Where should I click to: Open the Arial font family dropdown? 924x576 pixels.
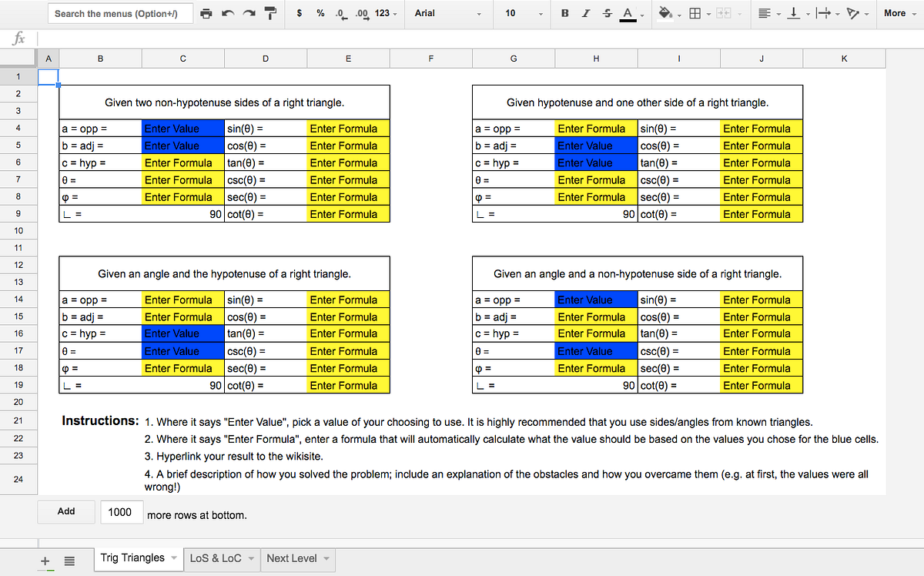(447, 13)
